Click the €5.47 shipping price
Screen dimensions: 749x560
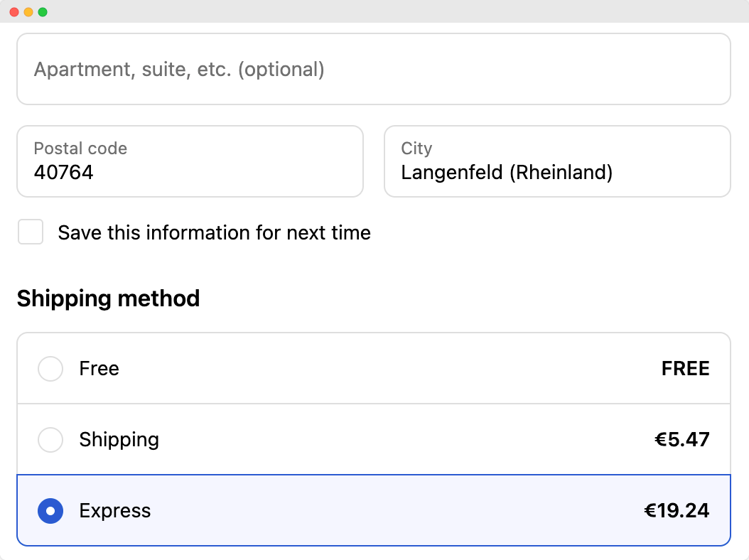point(681,440)
